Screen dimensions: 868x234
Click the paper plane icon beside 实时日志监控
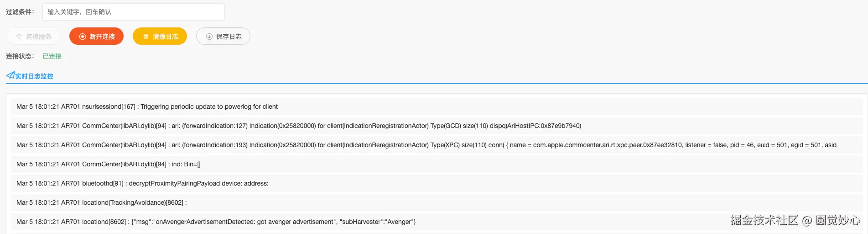pos(10,75)
